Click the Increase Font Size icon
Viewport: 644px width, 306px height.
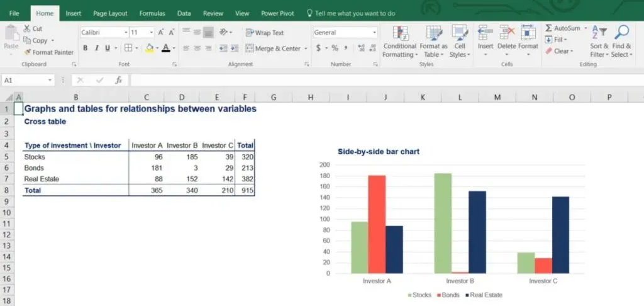[161, 32]
